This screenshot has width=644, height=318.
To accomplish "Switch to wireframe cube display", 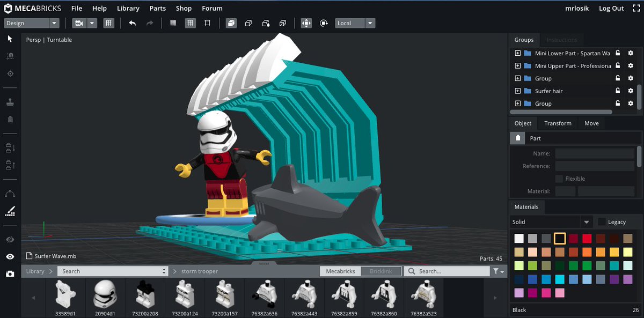I will 248,23.
